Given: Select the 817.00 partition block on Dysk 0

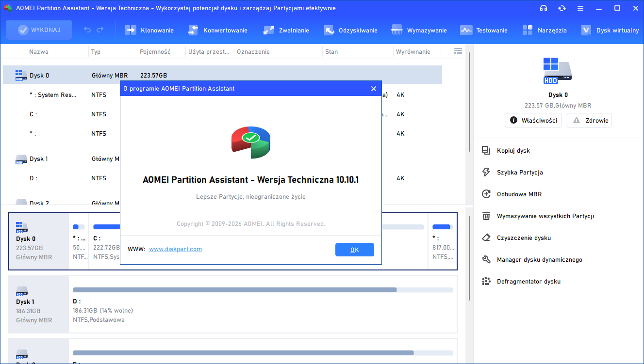Looking at the screenshot, I should 442,241.
